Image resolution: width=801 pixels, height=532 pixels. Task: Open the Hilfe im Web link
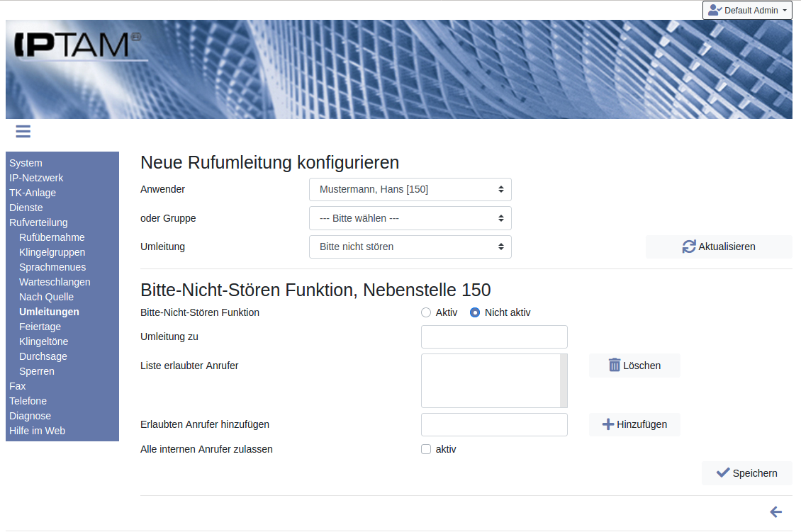(x=37, y=431)
